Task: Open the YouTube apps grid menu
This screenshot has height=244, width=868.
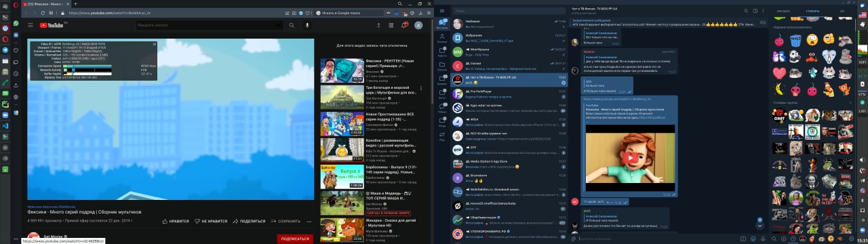Action: click(x=392, y=25)
